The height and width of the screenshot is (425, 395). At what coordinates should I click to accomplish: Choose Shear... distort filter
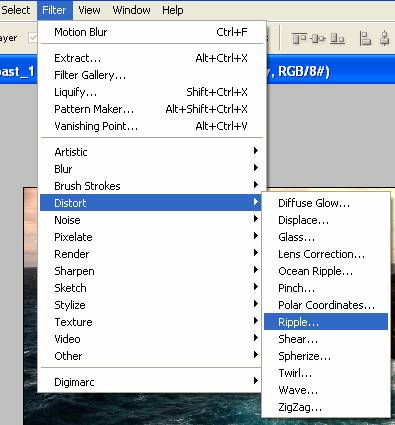326,339
